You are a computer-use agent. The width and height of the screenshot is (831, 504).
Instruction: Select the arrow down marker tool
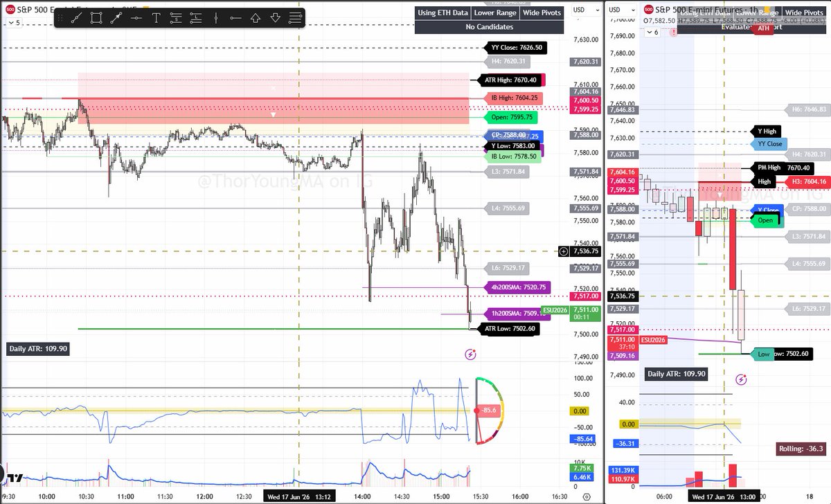pyautogui.click(x=276, y=17)
